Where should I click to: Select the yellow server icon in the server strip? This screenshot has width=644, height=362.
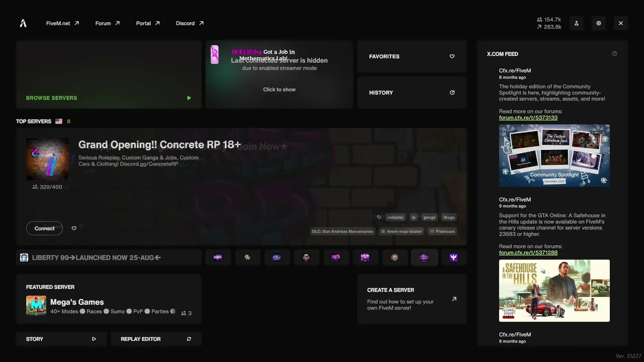248,257
